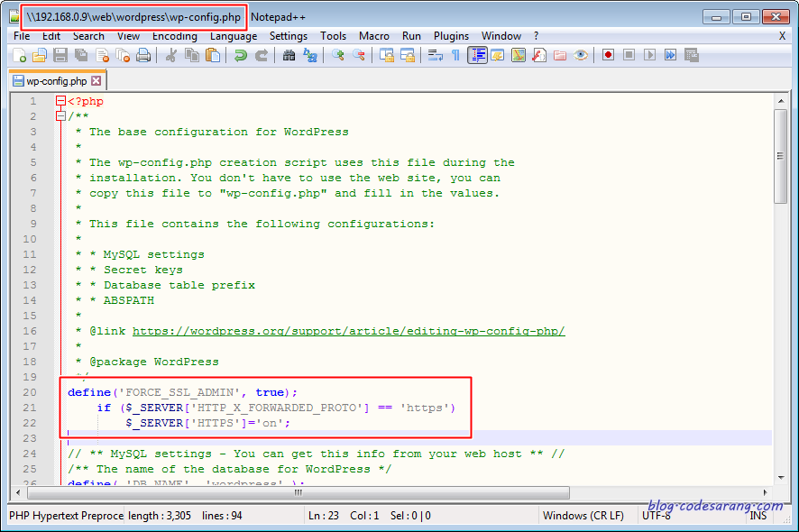Select the wp-config.php document tab
The height and width of the screenshot is (532, 799).
[x=57, y=81]
